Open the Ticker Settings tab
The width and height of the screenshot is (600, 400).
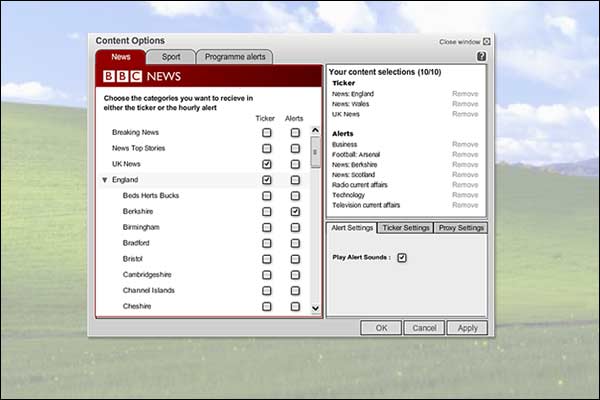(405, 228)
